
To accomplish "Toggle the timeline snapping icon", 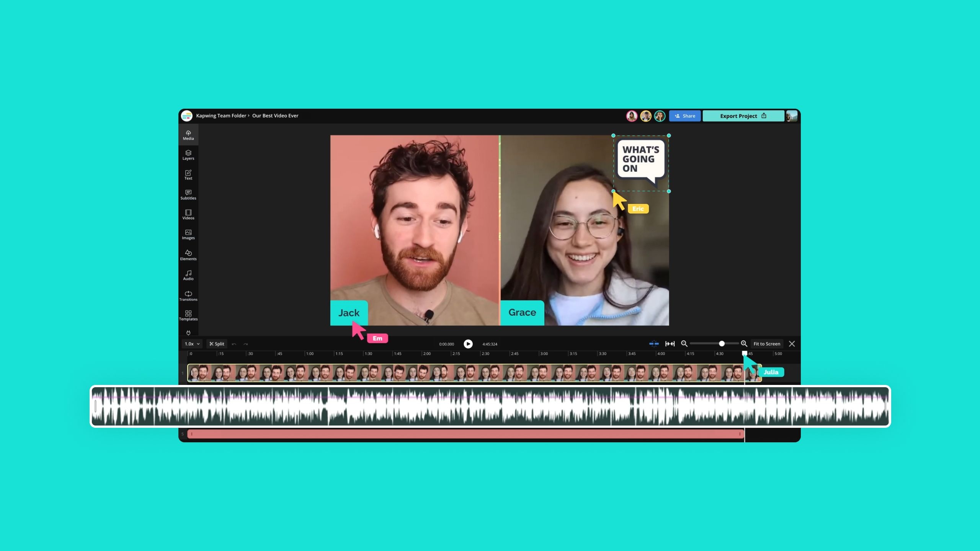I will point(654,344).
